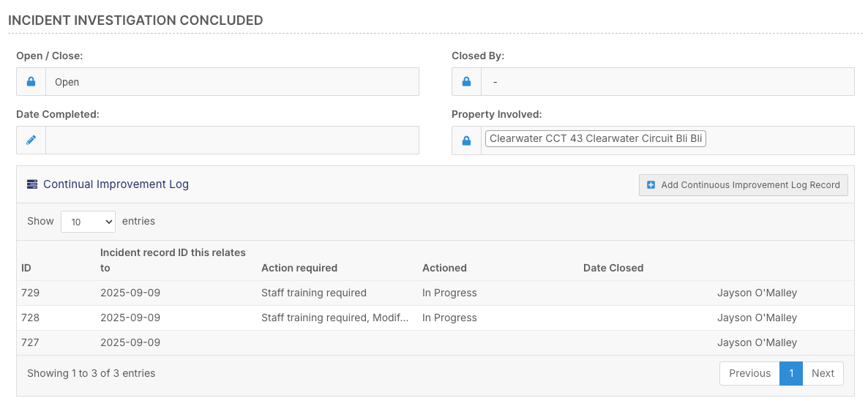868x420 pixels.
Task: Click plus icon on Add Log Record button
Action: (651, 185)
